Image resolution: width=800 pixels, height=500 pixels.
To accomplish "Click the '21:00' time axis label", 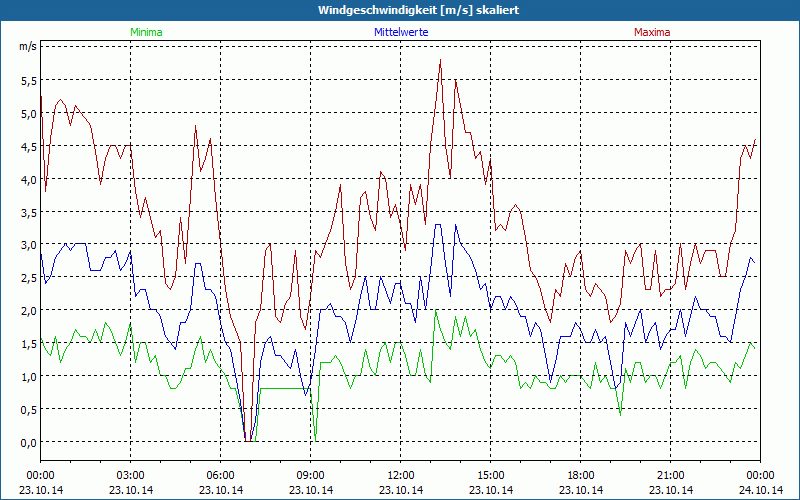I will click(x=670, y=476).
